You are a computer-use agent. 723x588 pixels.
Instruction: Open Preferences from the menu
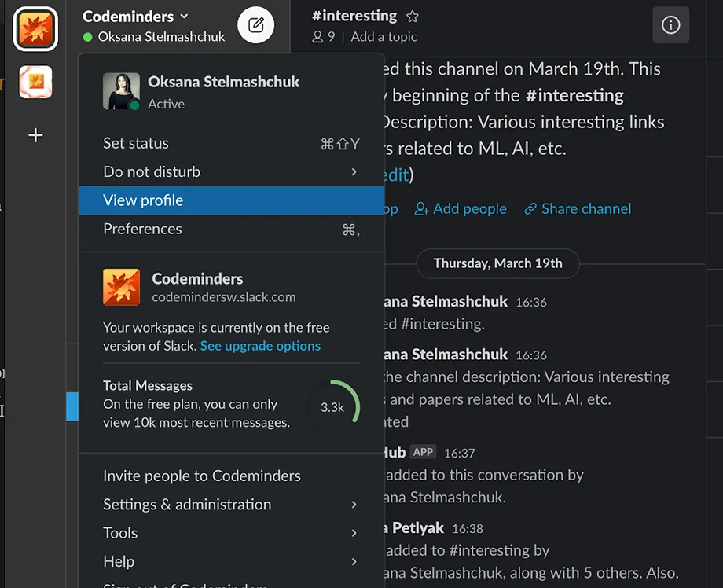pyautogui.click(x=142, y=229)
